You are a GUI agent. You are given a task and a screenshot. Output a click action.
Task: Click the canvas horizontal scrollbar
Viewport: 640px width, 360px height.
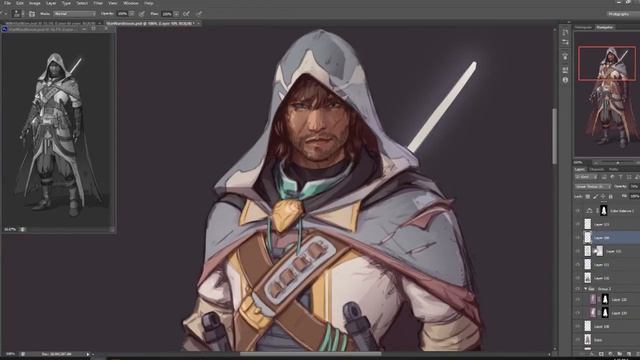pos(310,354)
